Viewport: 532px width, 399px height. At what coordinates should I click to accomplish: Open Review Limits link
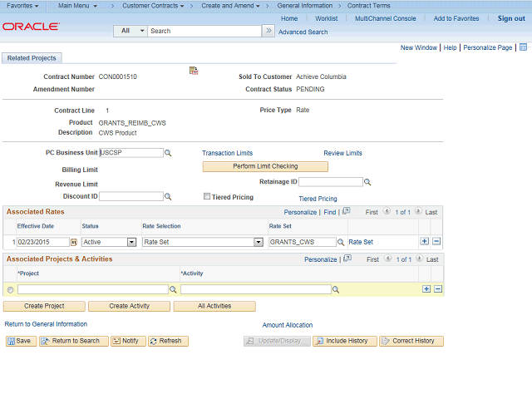pos(342,153)
